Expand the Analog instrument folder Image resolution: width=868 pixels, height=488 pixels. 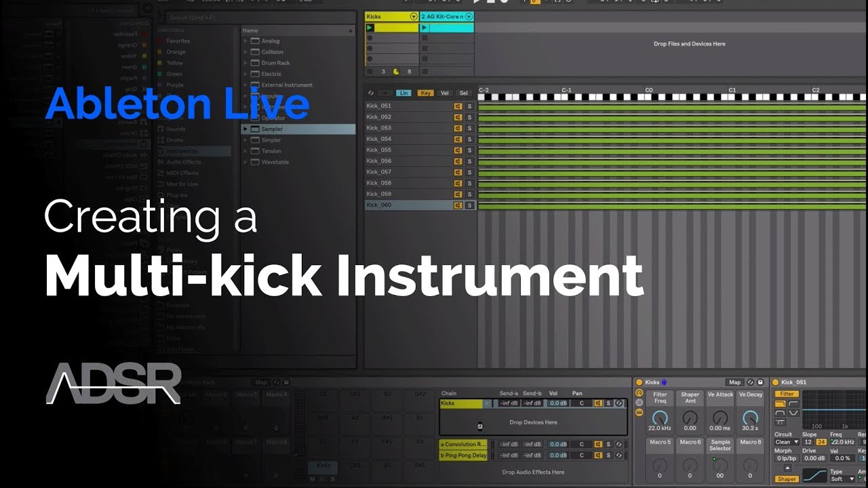(245, 41)
